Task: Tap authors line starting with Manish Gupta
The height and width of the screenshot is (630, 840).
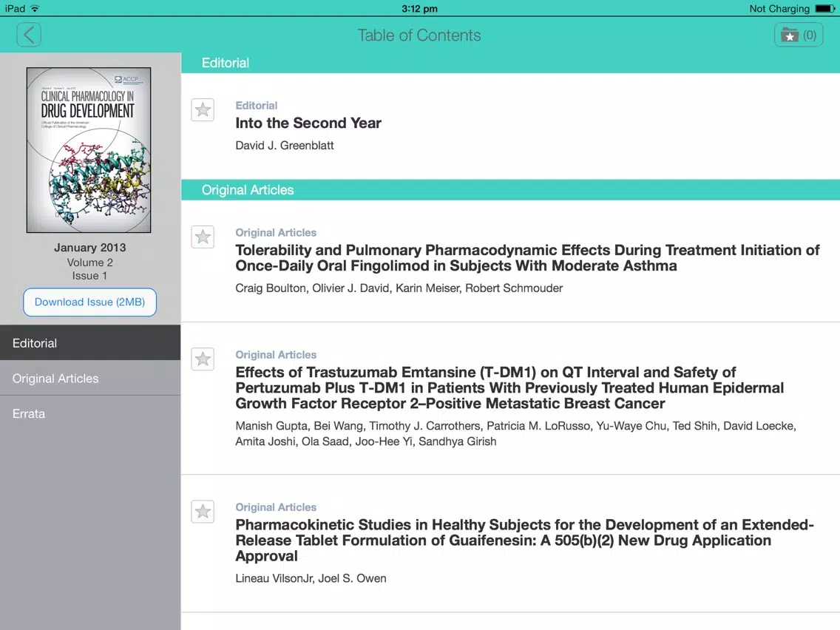Action: (x=515, y=433)
